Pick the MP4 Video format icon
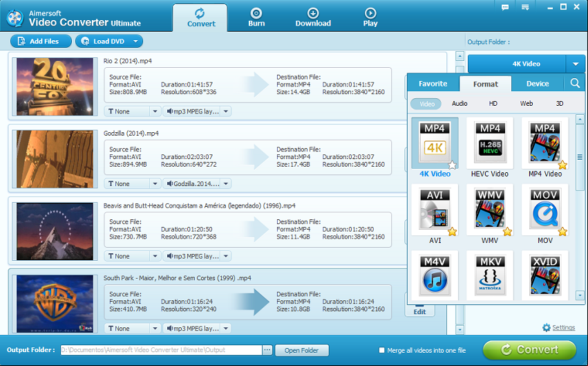 (544, 143)
